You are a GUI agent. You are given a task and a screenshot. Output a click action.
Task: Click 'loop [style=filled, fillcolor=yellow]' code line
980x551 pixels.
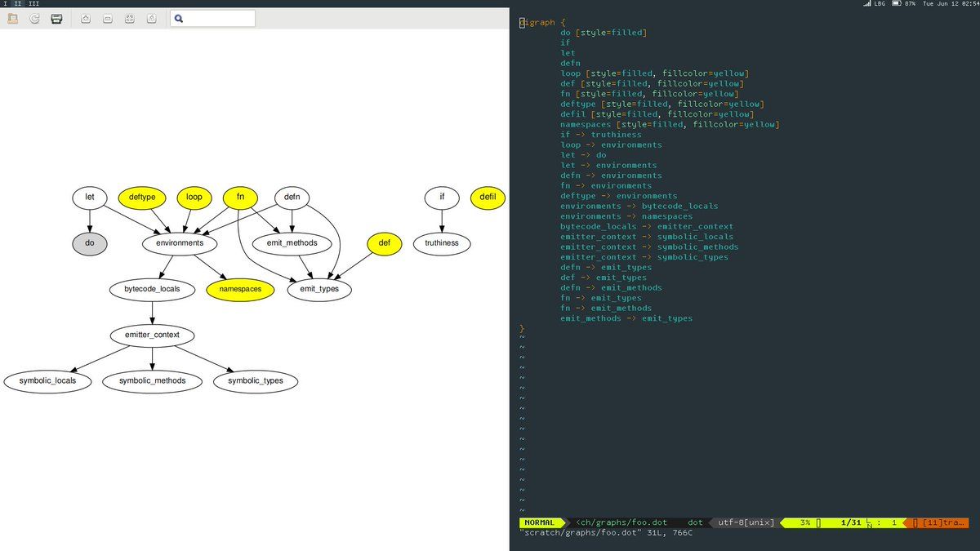click(x=654, y=73)
